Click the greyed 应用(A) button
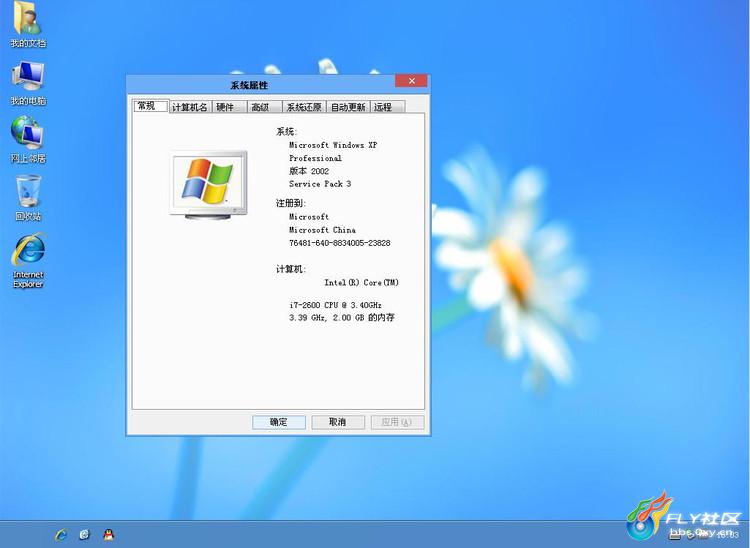The width and height of the screenshot is (750, 548). tap(397, 422)
